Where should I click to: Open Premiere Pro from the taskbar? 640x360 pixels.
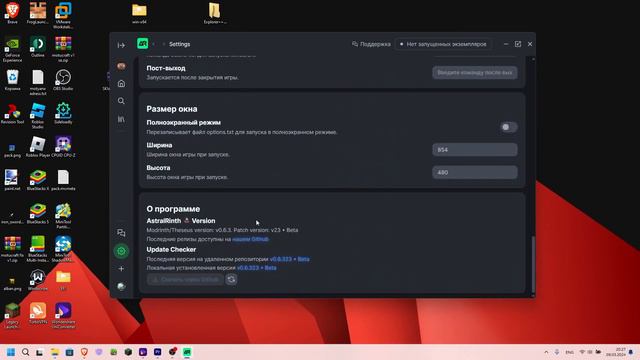pyautogui.click(x=158, y=352)
